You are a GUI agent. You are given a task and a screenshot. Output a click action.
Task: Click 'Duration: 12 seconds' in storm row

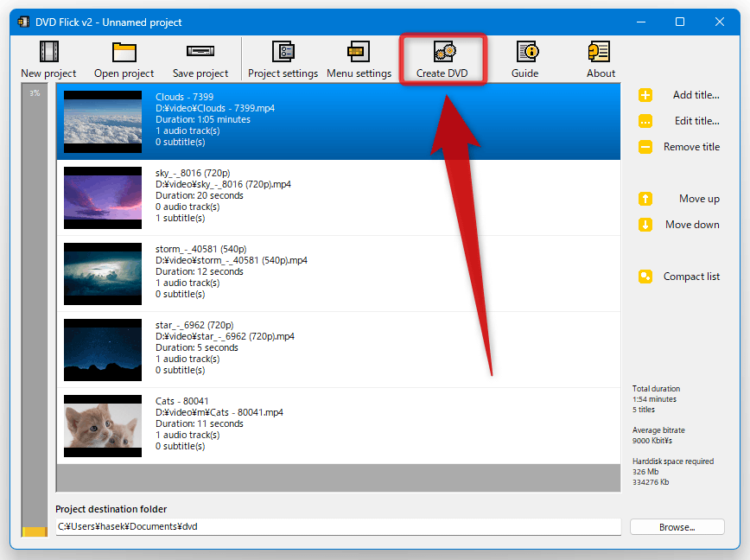[199, 271]
